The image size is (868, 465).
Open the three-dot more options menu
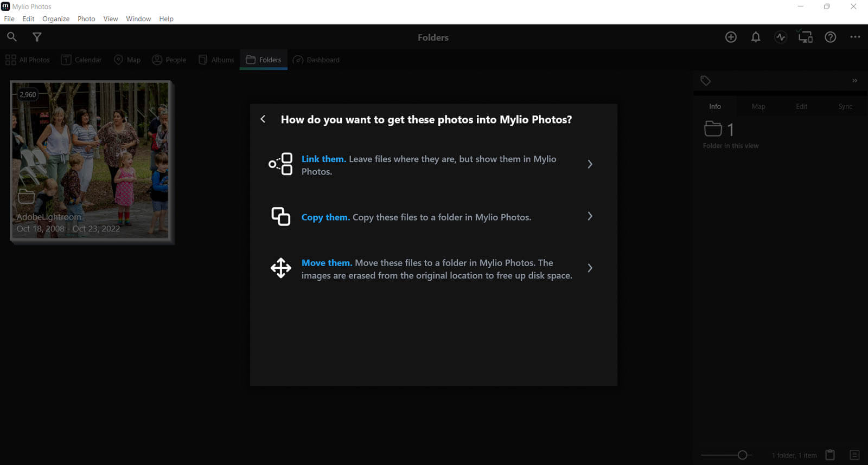tap(855, 37)
